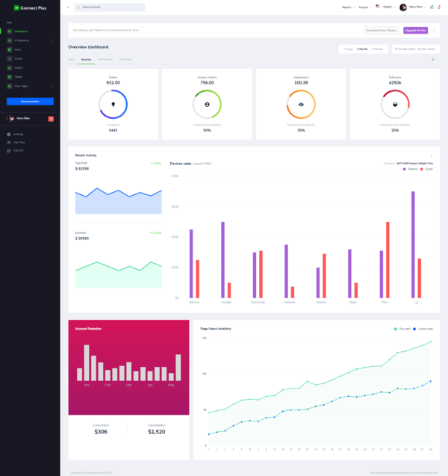Toggle the Supply series in legend

[x=425, y=169]
